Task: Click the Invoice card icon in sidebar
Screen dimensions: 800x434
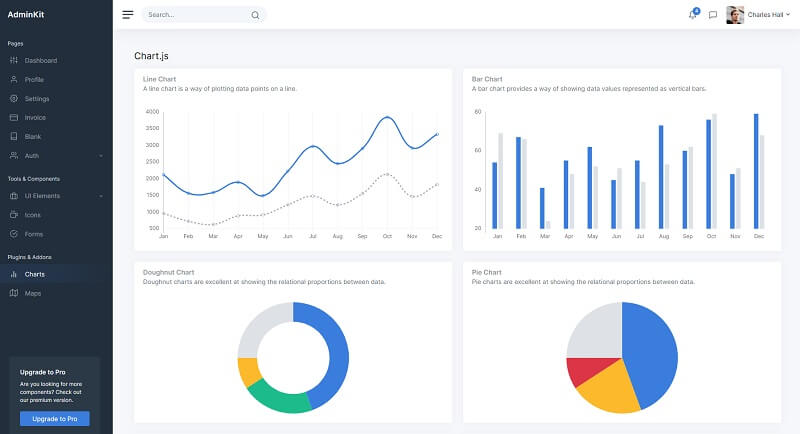Action: point(14,117)
